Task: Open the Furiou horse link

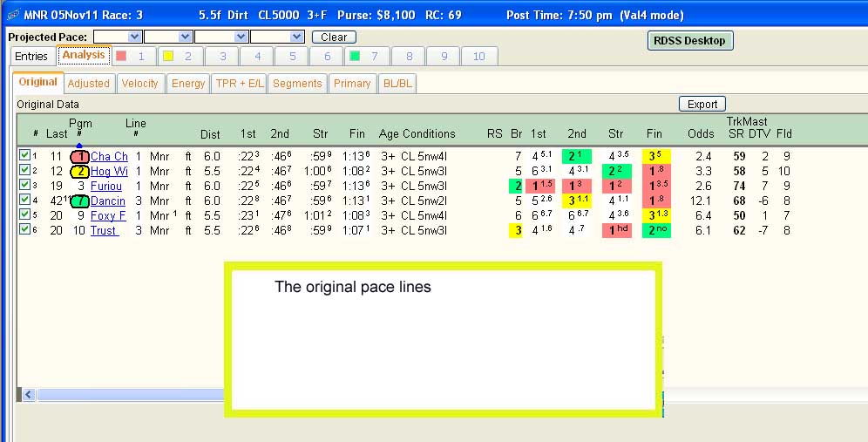Action: coord(106,186)
